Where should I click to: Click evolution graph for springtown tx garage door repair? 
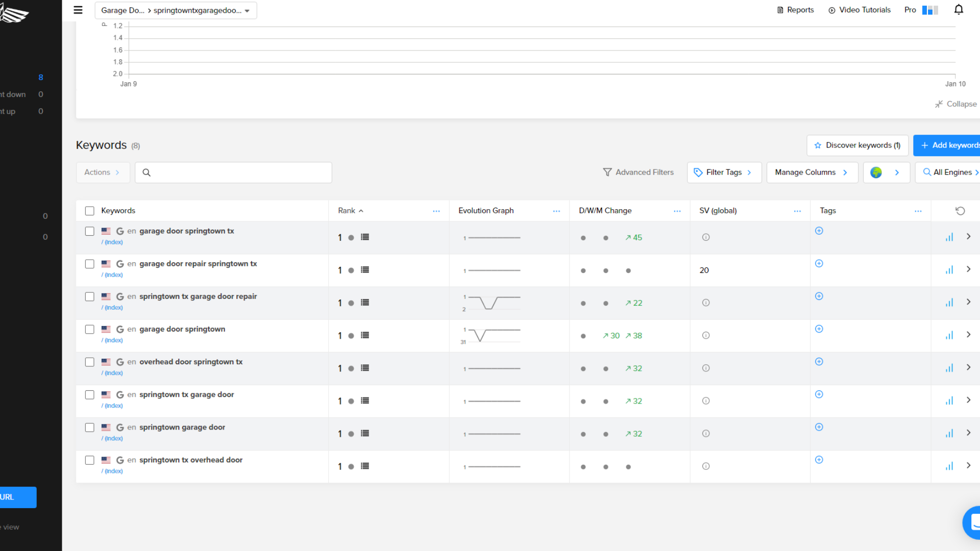pyautogui.click(x=491, y=303)
